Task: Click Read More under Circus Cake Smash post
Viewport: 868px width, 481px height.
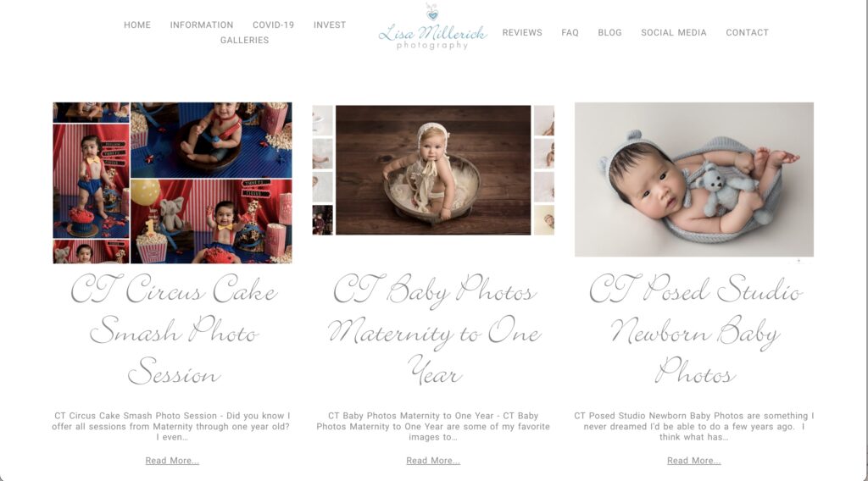Action: (x=172, y=461)
